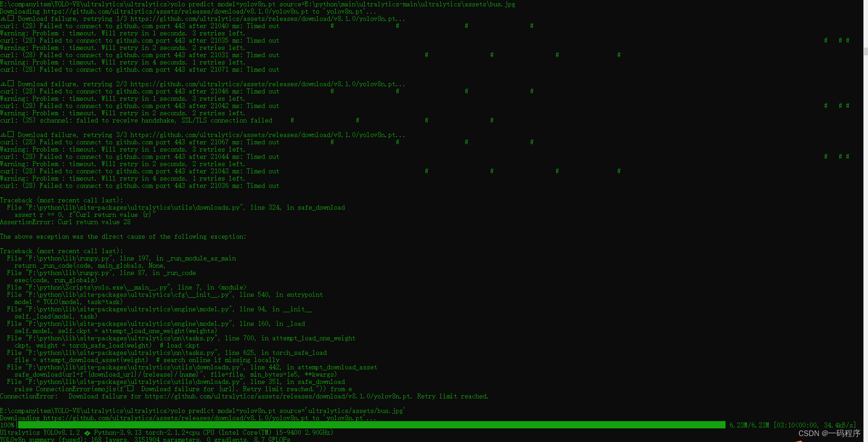Click the 'curl: (35) schannel: failed to receive handshake' line
The image size is (868, 442).
point(136,120)
